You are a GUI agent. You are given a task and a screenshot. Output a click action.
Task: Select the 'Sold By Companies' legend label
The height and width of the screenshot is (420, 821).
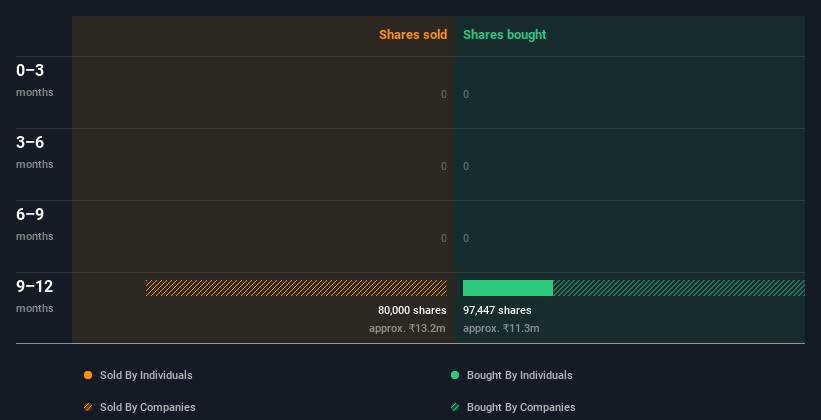click(x=148, y=407)
